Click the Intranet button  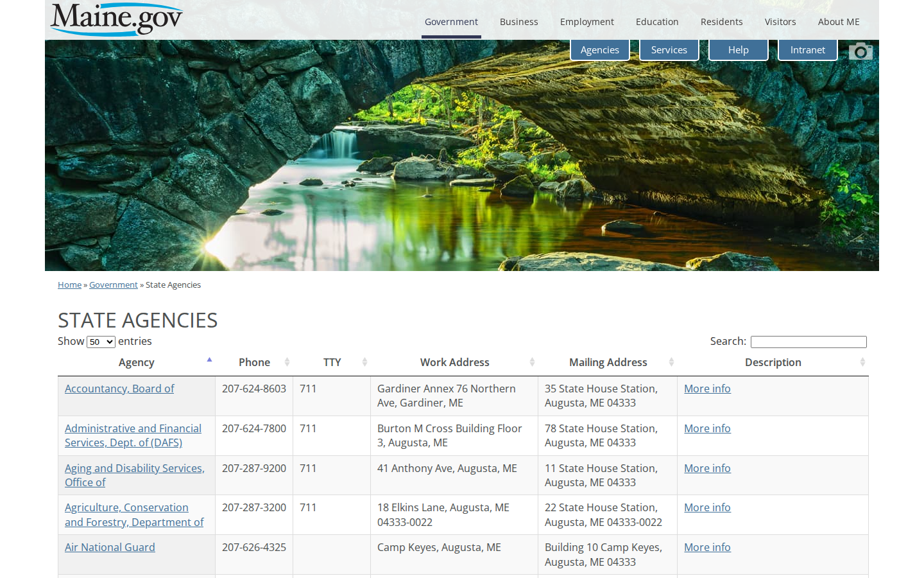tap(808, 50)
